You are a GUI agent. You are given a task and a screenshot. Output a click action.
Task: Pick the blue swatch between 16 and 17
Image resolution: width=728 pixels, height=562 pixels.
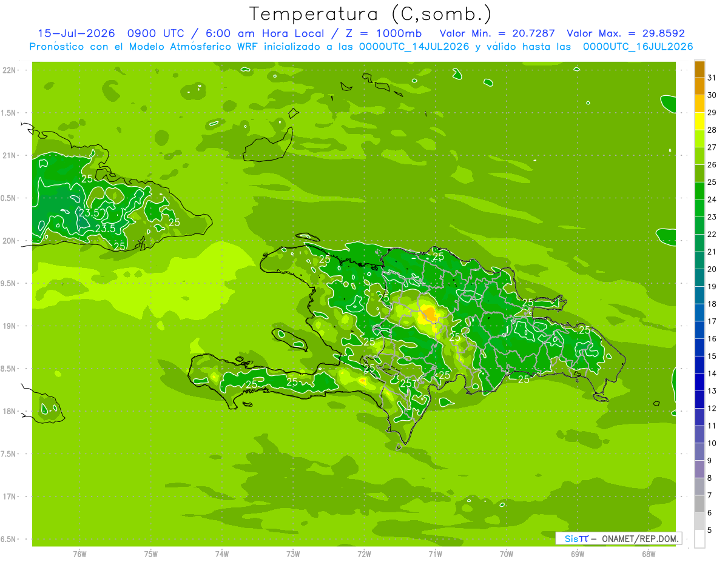699,330
